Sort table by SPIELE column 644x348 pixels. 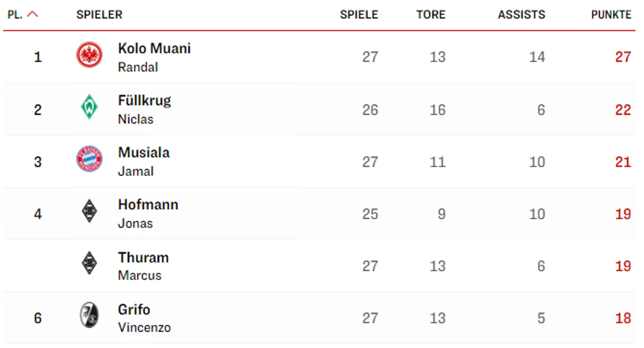click(359, 15)
